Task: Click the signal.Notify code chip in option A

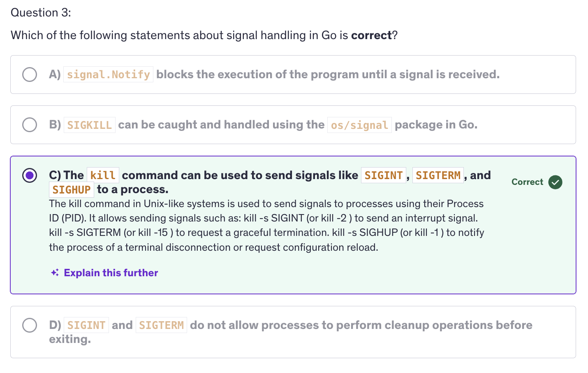Action: (108, 75)
